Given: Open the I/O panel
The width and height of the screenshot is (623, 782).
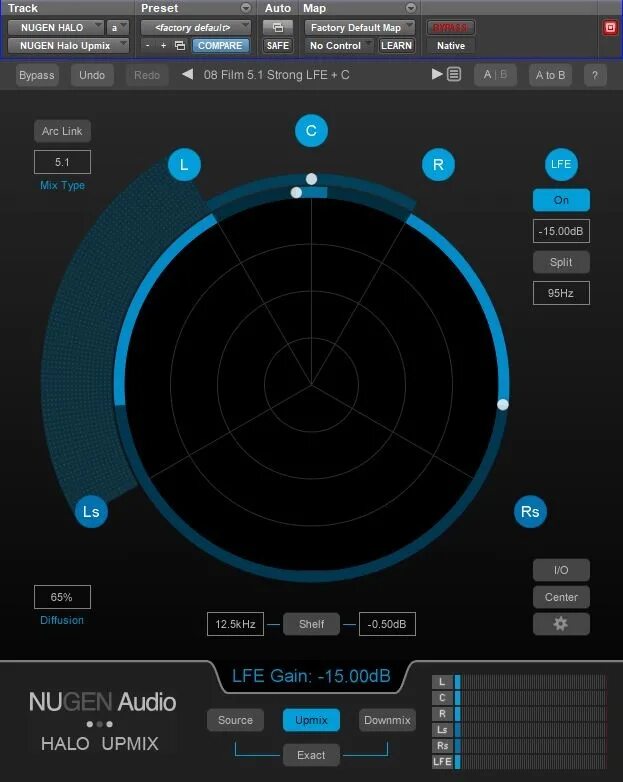Looking at the screenshot, I should tap(561, 570).
